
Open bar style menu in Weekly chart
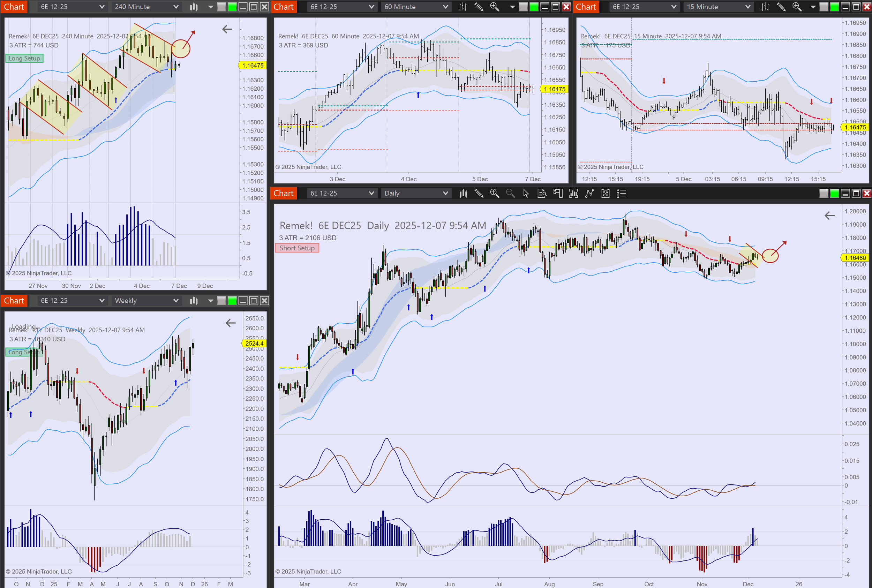click(194, 301)
